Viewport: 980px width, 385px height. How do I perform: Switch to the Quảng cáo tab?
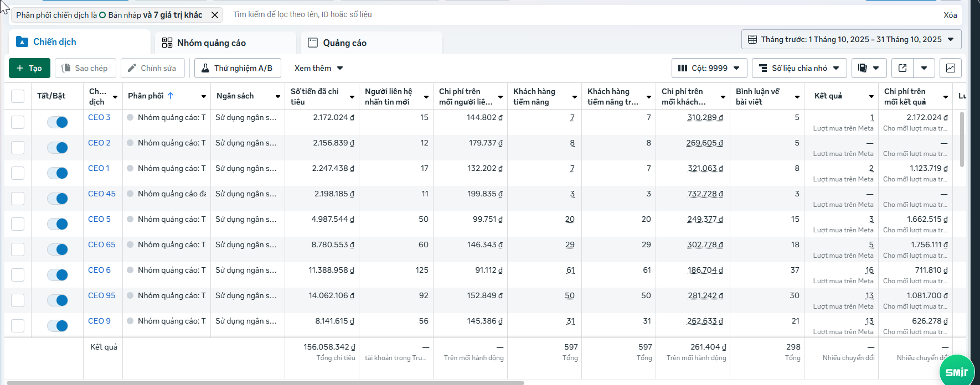coord(344,43)
